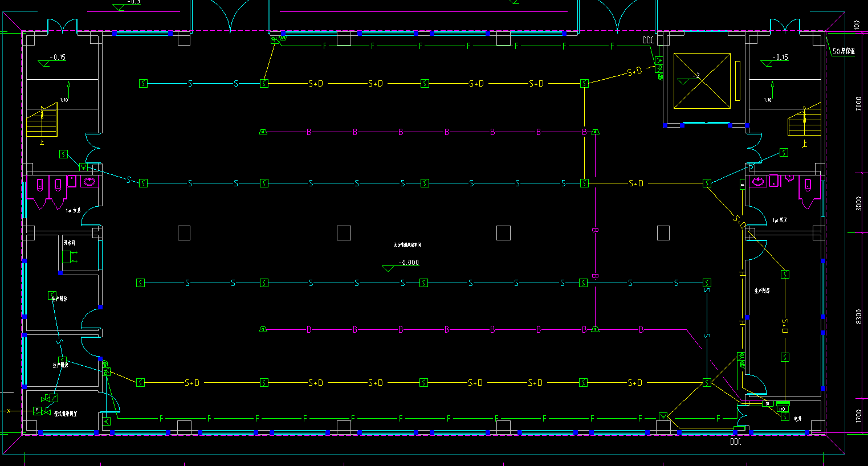The width and height of the screenshot is (868, 466).
Task: Select the DDC label near the elevator
Action: coord(648,40)
